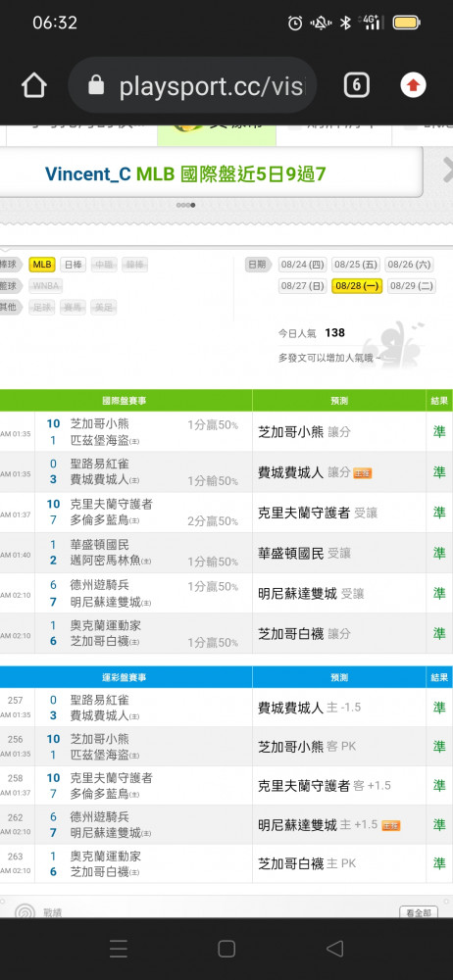Open Vincent_C MLB banner link
The width and height of the screenshot is (453, 980).
click(185, 173)
